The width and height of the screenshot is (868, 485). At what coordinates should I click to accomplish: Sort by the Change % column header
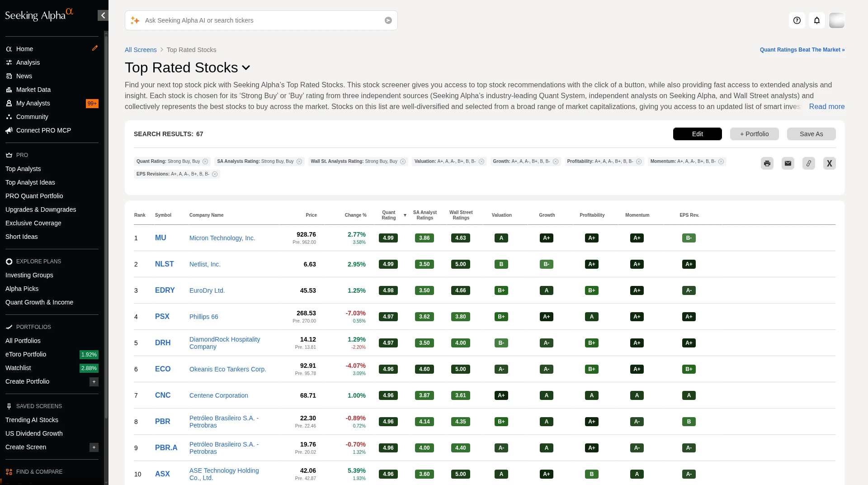(x=356, y=215)
